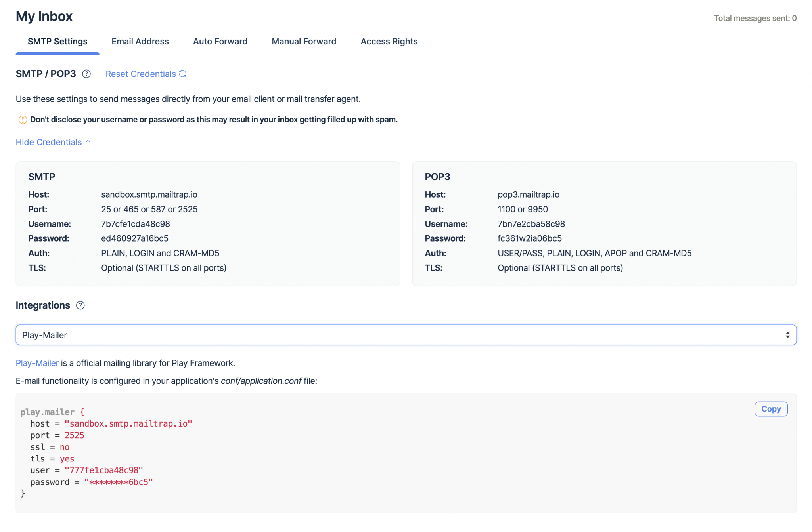Click the SMTP host sandbox.smtp.mailtrap.io value
This screenshot has height=532, width=812.
pos(149,194)
